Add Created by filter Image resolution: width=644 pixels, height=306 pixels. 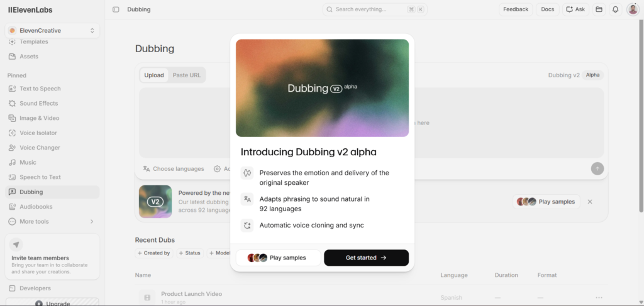[x=154, y=253]
